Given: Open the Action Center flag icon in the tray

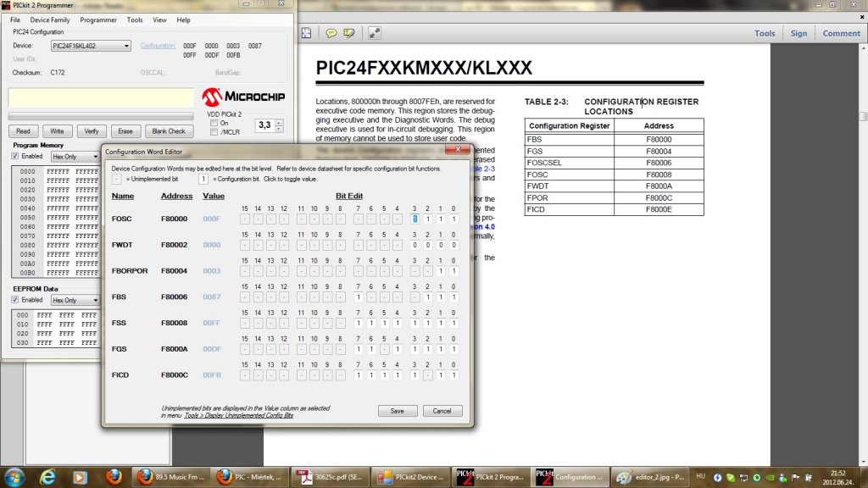Looking at the screenshot, I should coord(796,477).
